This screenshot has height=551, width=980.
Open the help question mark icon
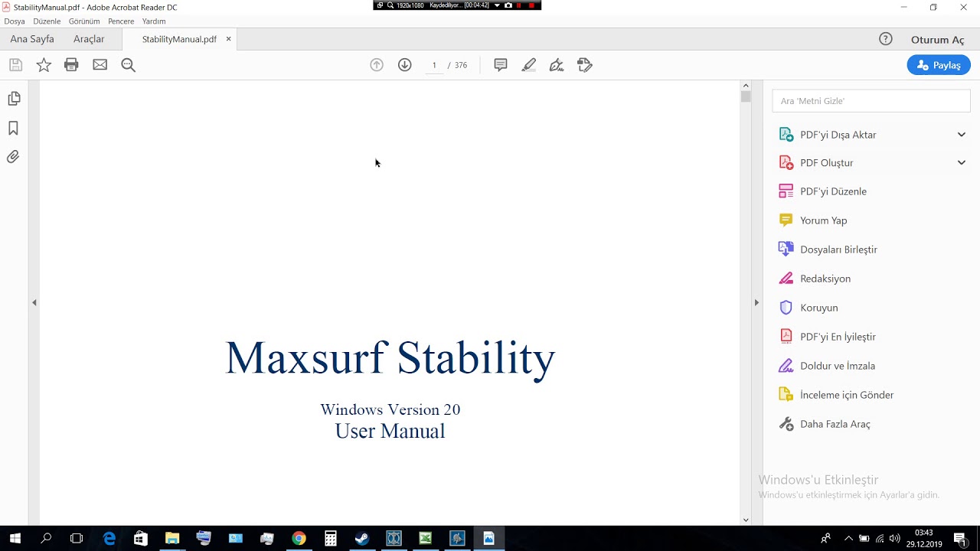[x=886, y=39]
